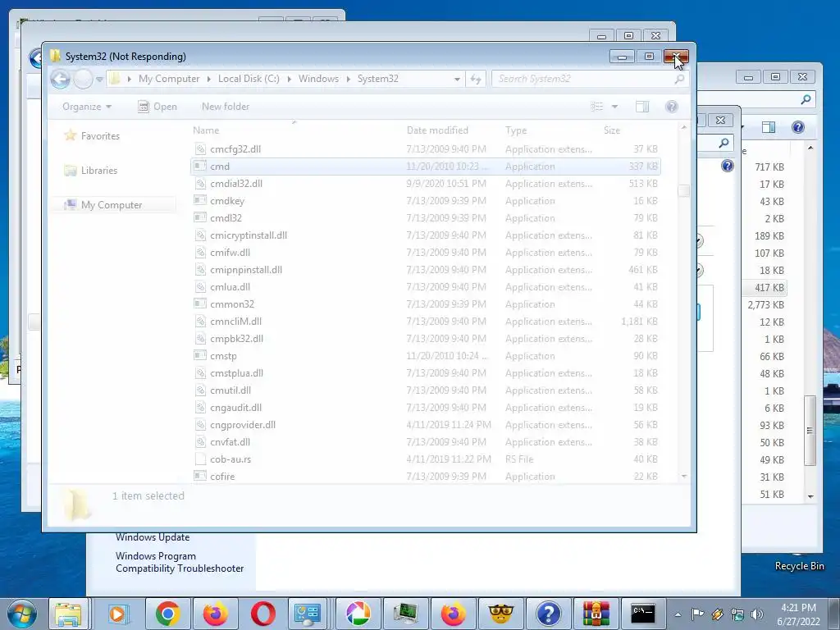Select the cmdial32.dll file

tap(426, 184)
